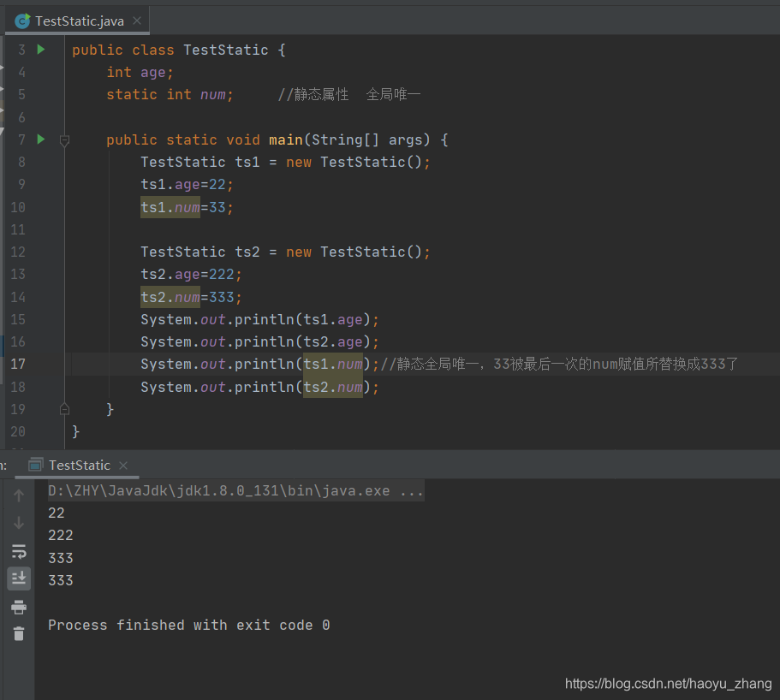The height and width of the screenshot is (700, 780).
Task: Click the Chinese comment on line 5
Action: pos(349,94)
